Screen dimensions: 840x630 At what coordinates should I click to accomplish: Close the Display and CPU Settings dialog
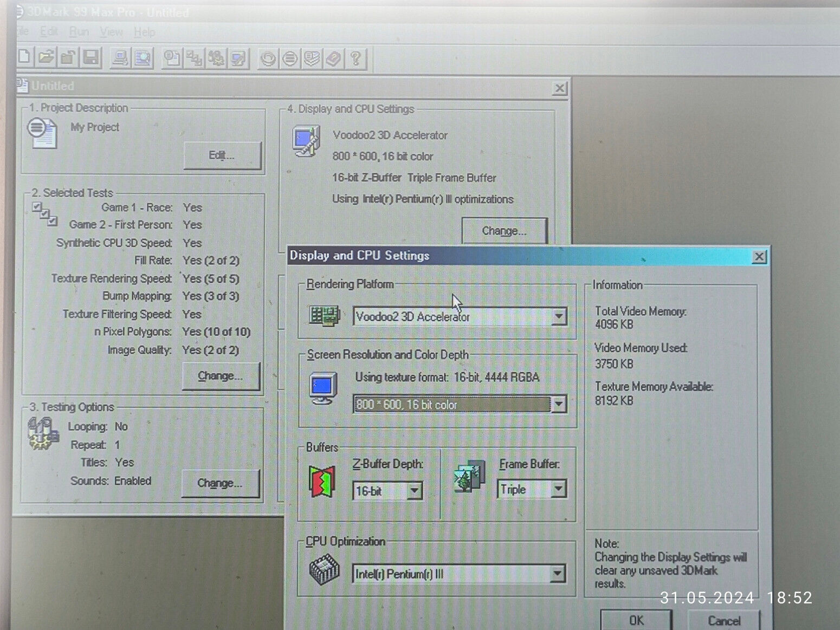[759, 257]
